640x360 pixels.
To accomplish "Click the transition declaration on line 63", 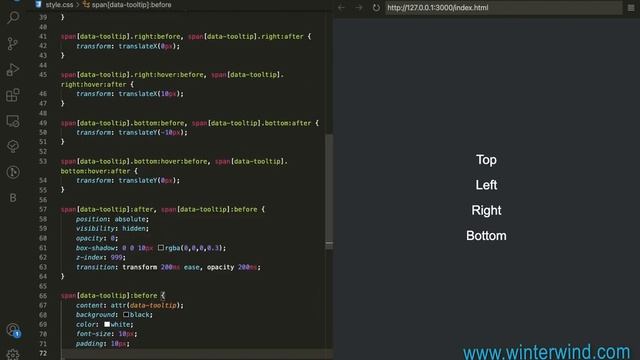I will pos(168,267).
